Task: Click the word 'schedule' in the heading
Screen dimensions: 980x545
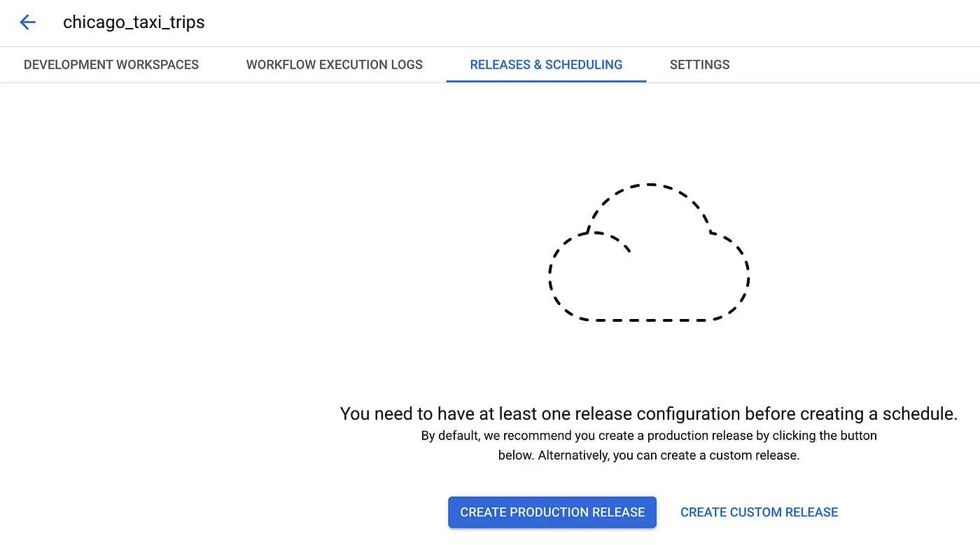Action: [923, 413]
